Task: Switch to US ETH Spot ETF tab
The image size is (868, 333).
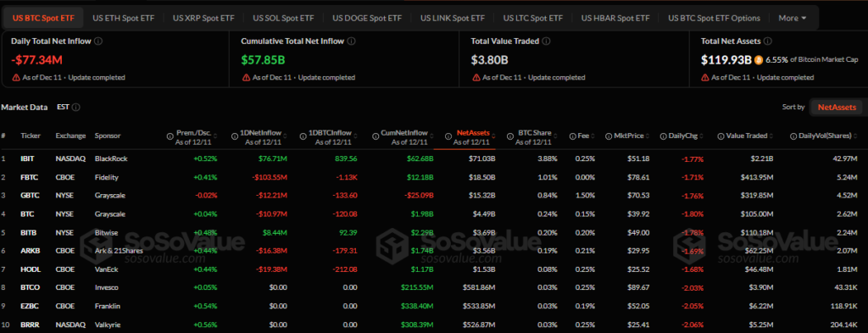Action: tap(124, 18)
